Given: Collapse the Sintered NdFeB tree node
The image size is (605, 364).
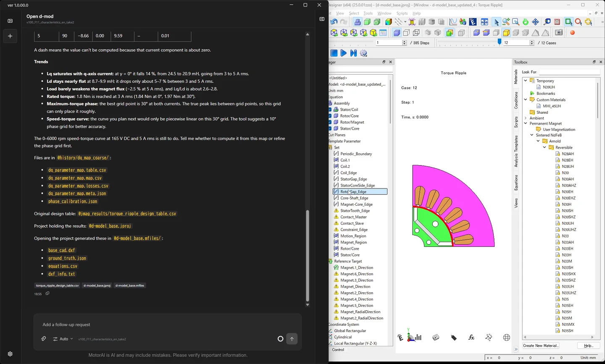Looking at the screenshot, I should pos(532,135).
